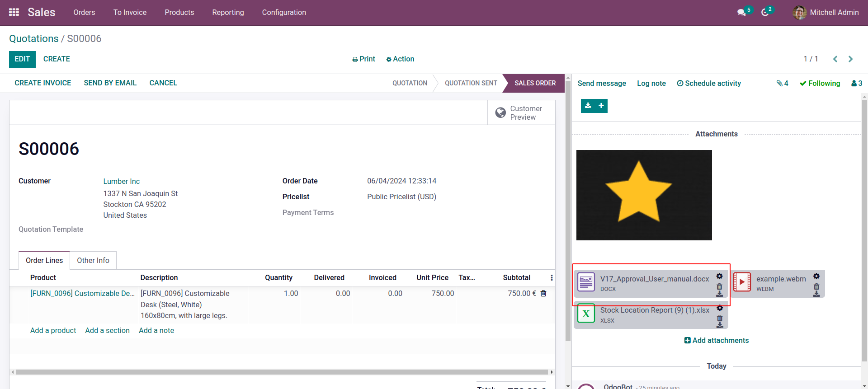
Task: Open the order lines column options kebab
Action: 551,277
